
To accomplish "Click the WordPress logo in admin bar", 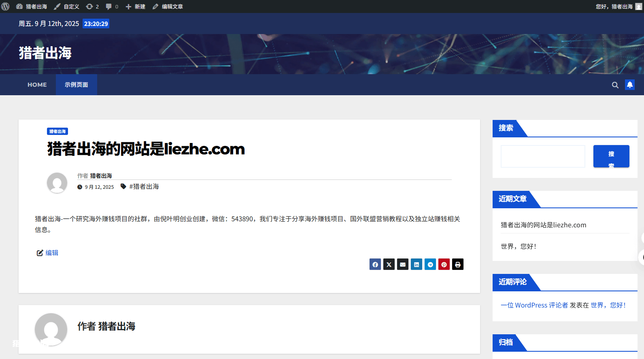I will tap(6, 6).
